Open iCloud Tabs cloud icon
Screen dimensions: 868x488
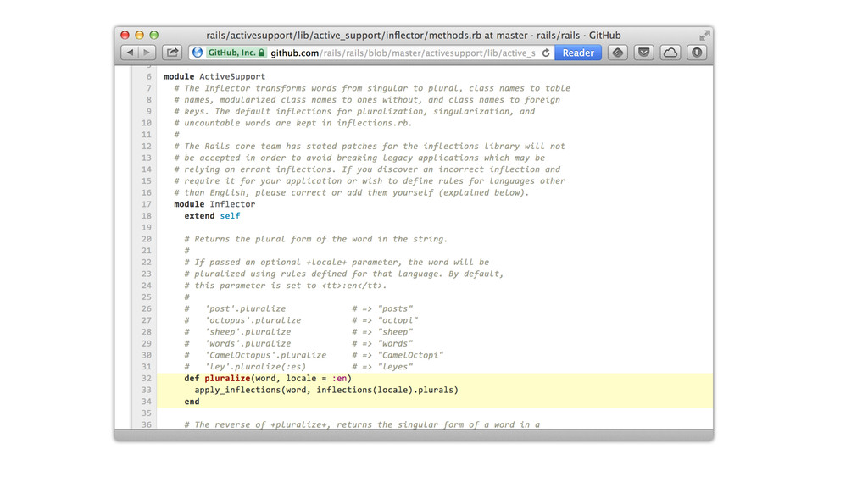click(x=670, y=53)
